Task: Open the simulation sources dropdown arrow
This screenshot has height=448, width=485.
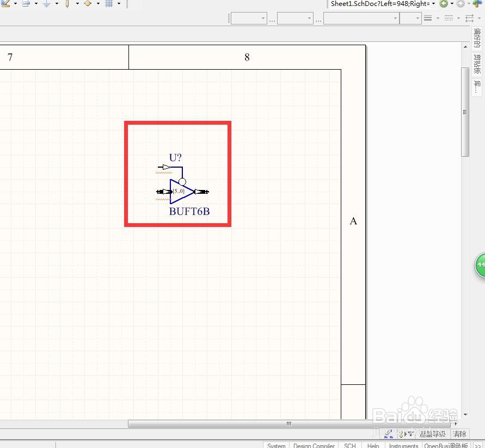Action: (x=98, y=3)
